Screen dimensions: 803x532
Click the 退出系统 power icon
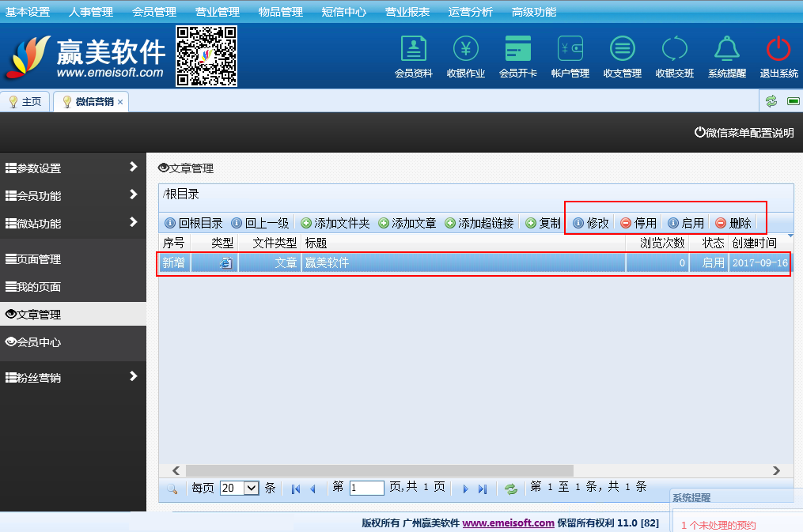pyautogui.click(x=778, y=51)
